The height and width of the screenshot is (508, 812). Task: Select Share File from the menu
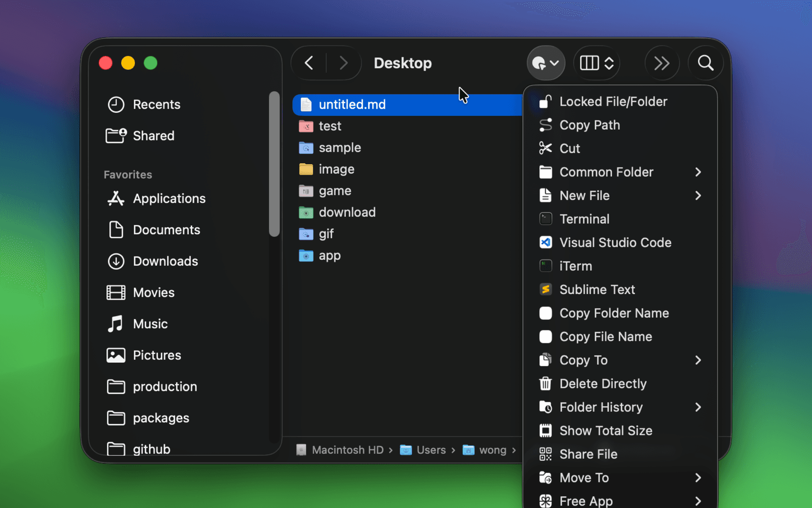588,454
